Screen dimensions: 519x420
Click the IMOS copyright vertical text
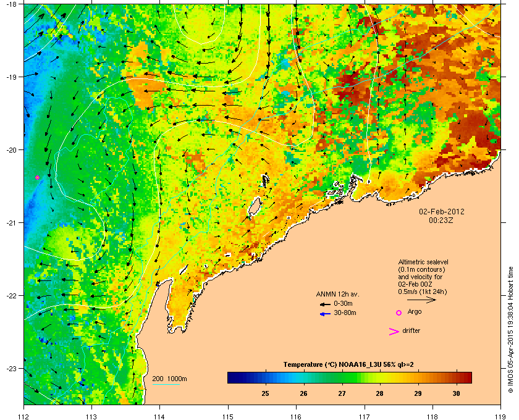[x=510, y=330]
